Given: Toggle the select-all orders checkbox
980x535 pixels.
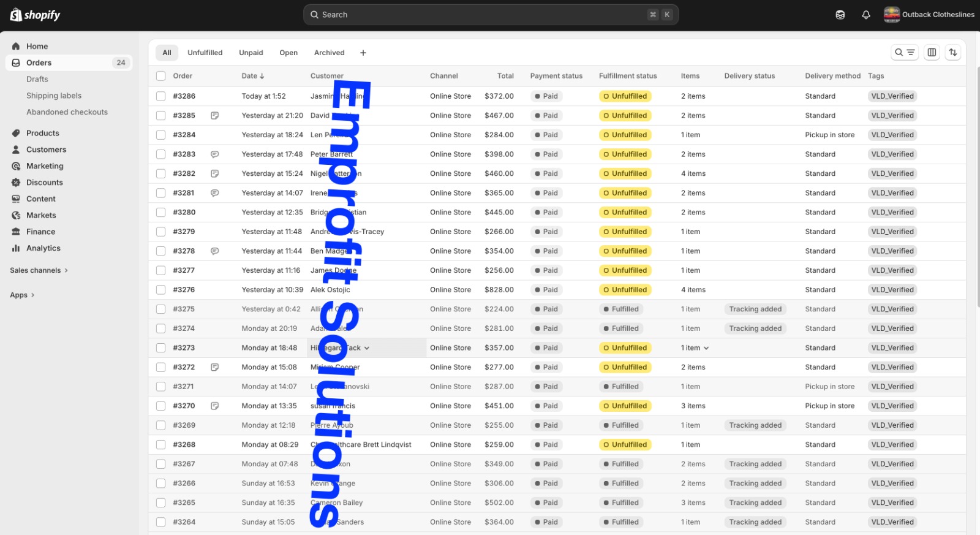Looking at the screenshot, I should coord(160,76).
